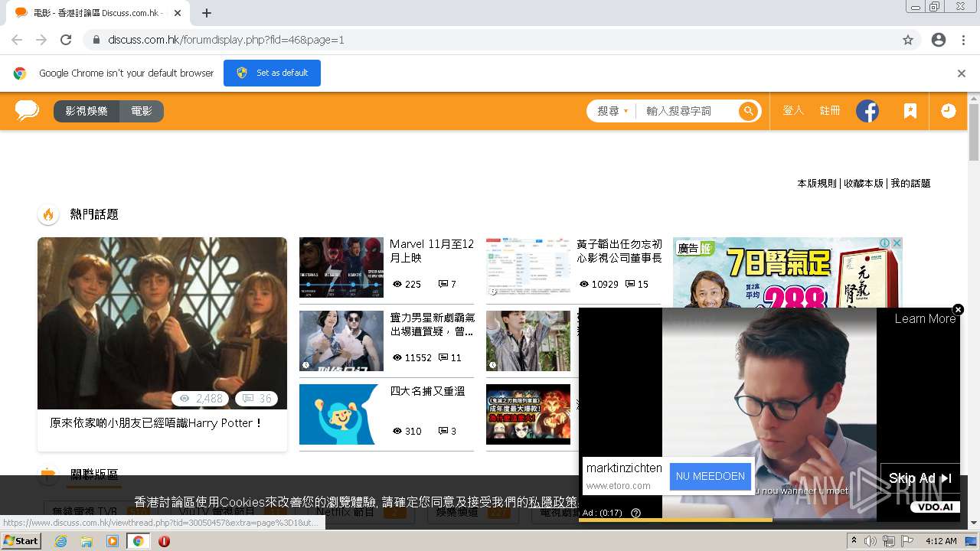Open 黃子韜出任勿忘初心影視公司董事長 thread
980x551 pixels.
[x=619, y=251]
